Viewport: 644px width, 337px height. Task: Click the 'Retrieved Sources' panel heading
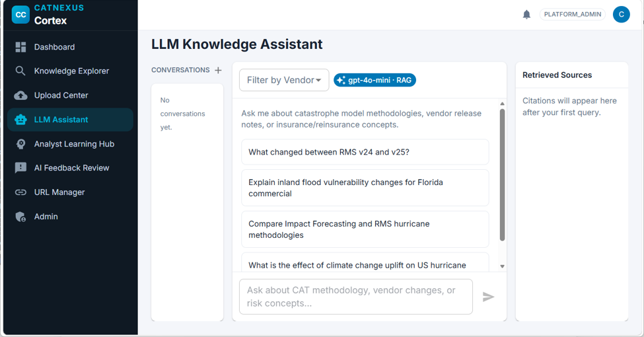557,75
